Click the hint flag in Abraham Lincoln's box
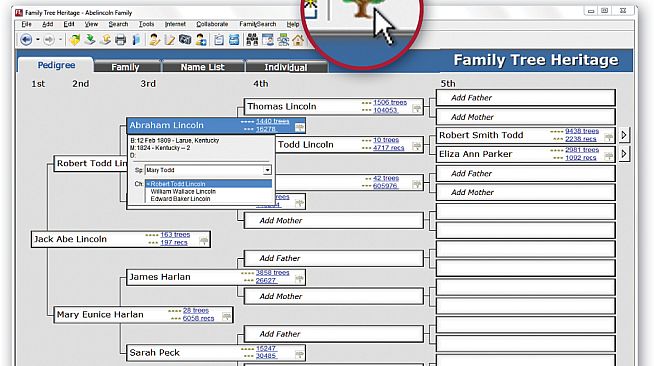 click(x=299, y=128)
